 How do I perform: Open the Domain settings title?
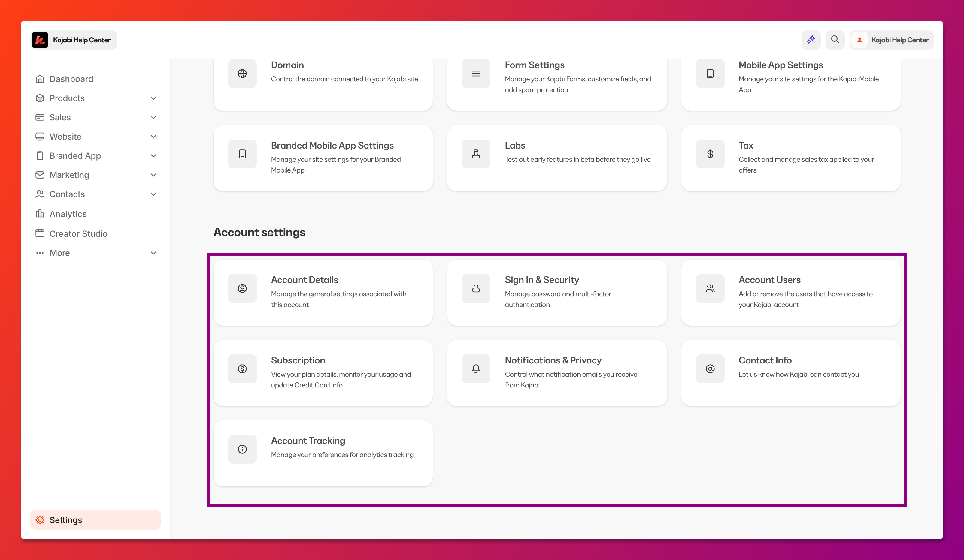click(x=287, y=65)
